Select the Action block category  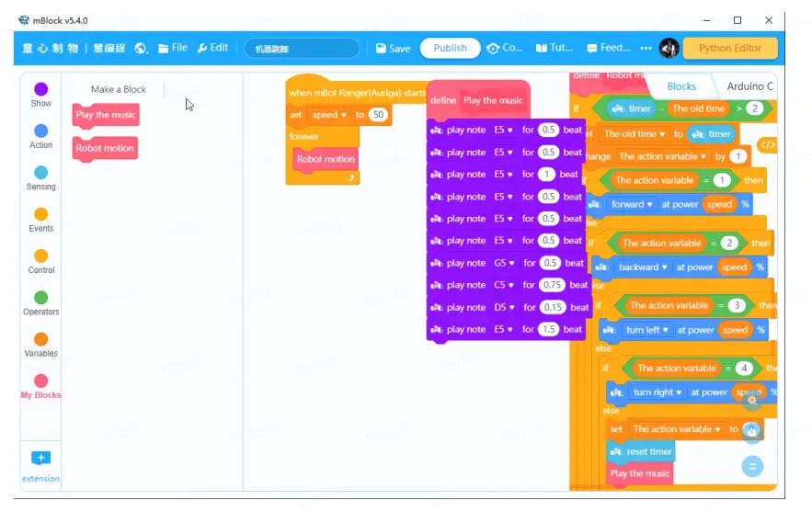click(40, 137)
